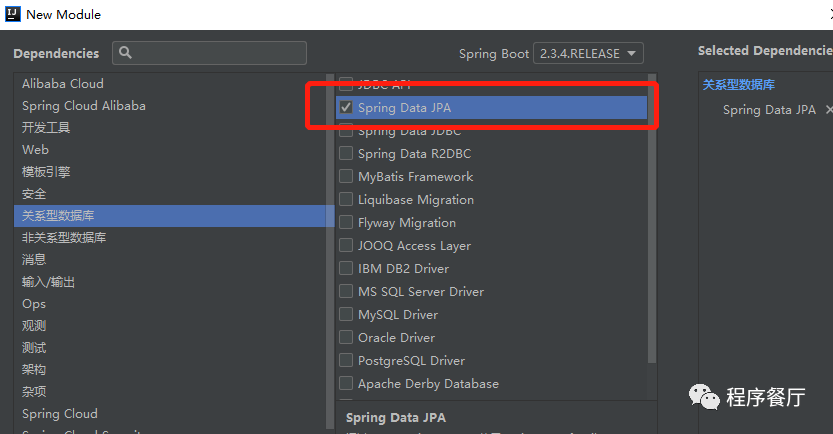Enable the JOOQ Access Layer checkbox
Image resolution: width=833 pixels, height=434 pixels.
pos(346,245)
